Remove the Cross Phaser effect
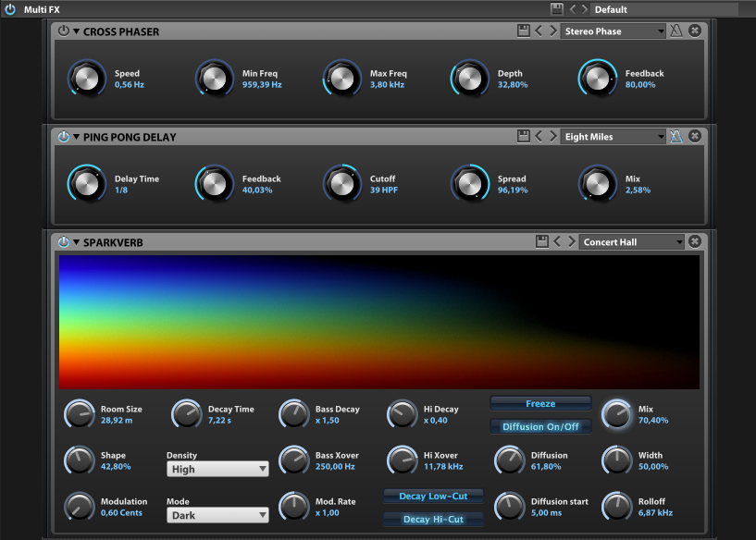Viewport: 756px width, 540px height. [x=695, y=31]
